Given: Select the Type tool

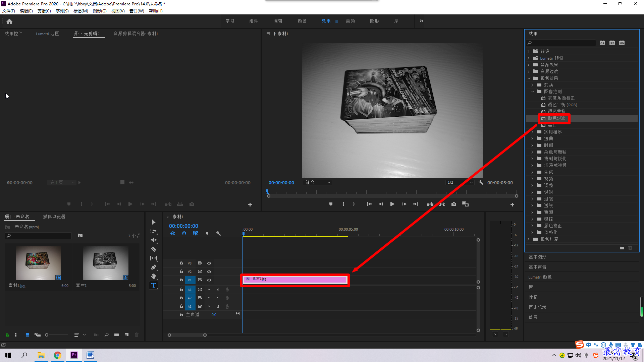Looking at the screenshot, I should click(154, 285).
